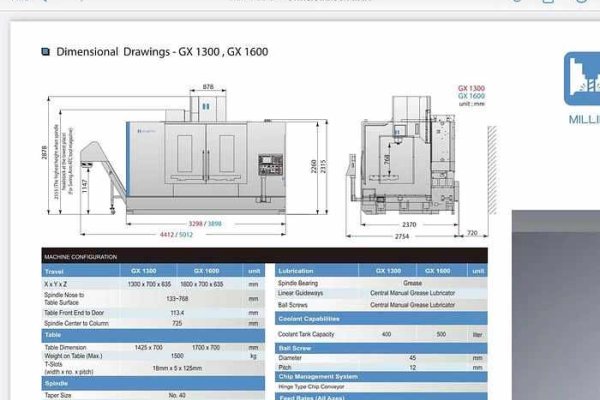Select the 2754 depth dimension
Image resolution: width=600 pixels, height=400 pixels.
pos(402,237)
